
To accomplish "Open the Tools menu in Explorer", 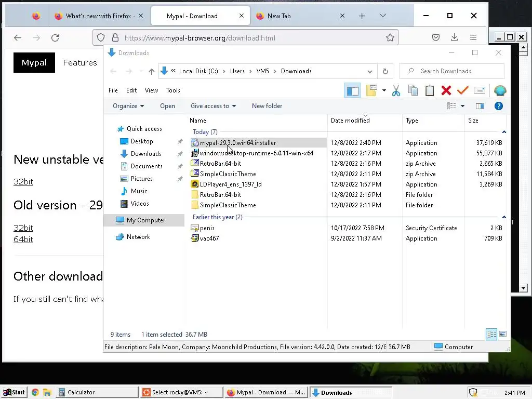I will [173, 90].
